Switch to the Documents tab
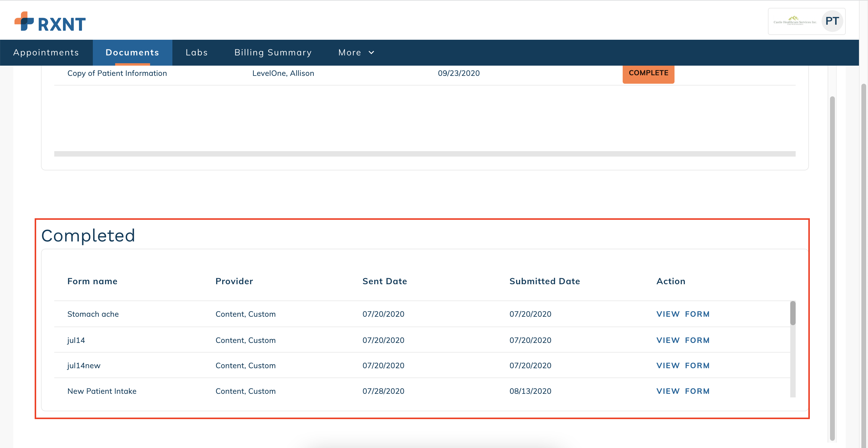868x448 pixels. coord(132,52)
